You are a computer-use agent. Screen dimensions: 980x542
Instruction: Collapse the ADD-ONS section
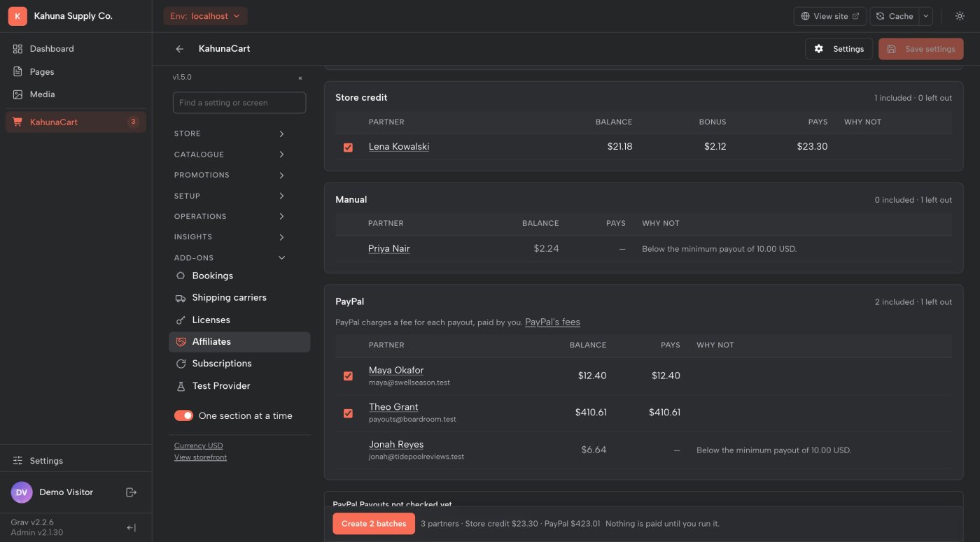230,258
